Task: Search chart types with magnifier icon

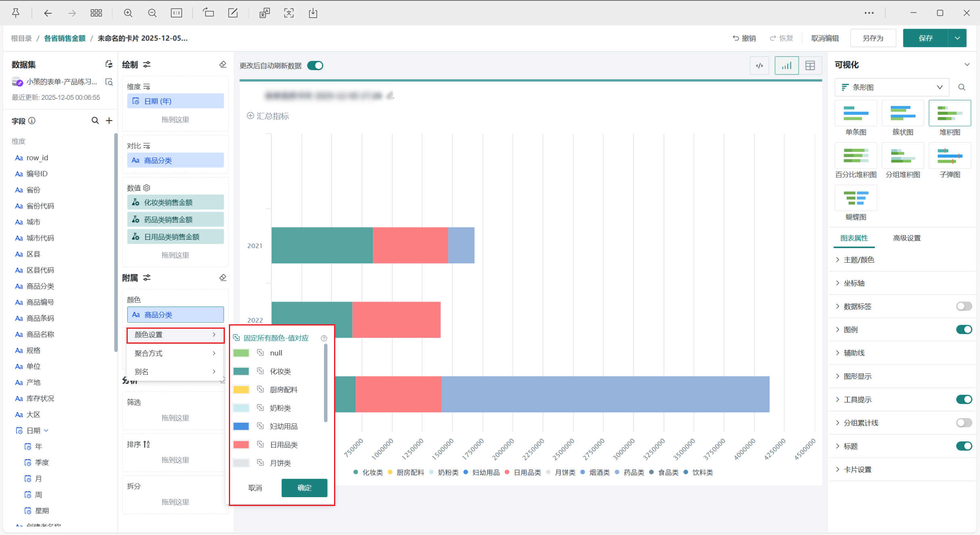Action: [961, 87]
